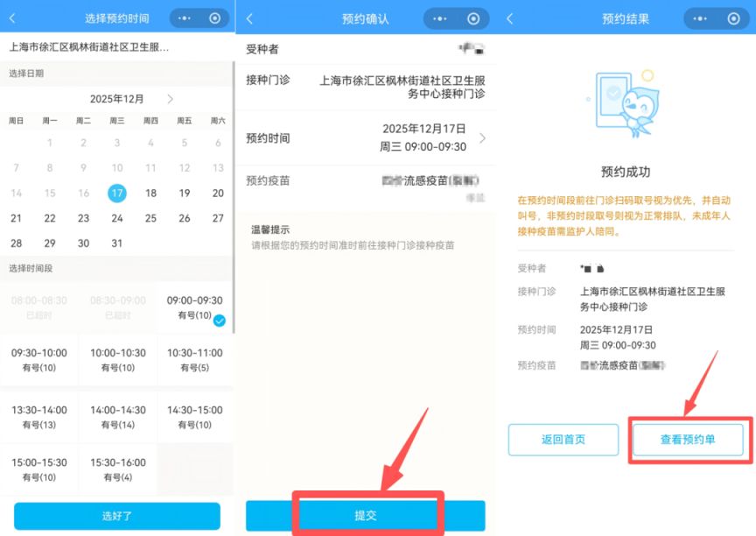This screenshot has width=756, height=536.
Task: Select date 22 in the calendar
Action: (x=50, y=218)
